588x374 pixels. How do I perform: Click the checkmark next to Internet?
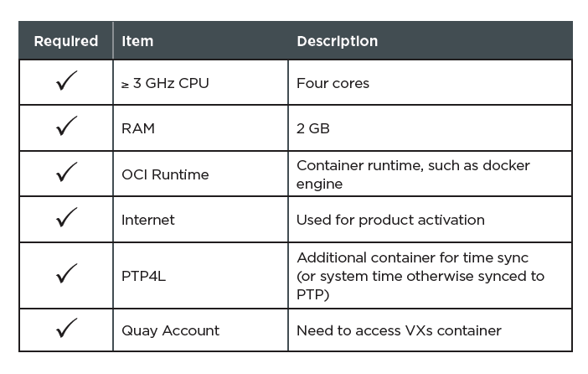tap(67, 217)
